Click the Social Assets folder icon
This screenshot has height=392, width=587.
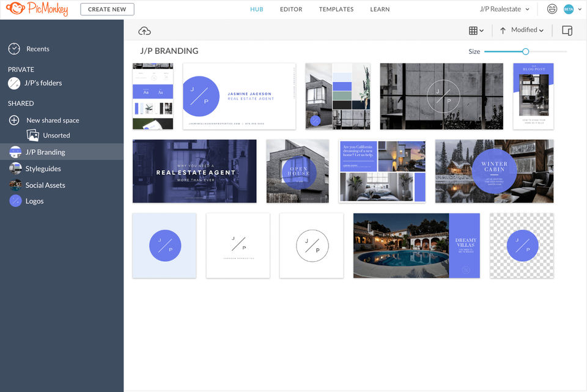point(15,185)
